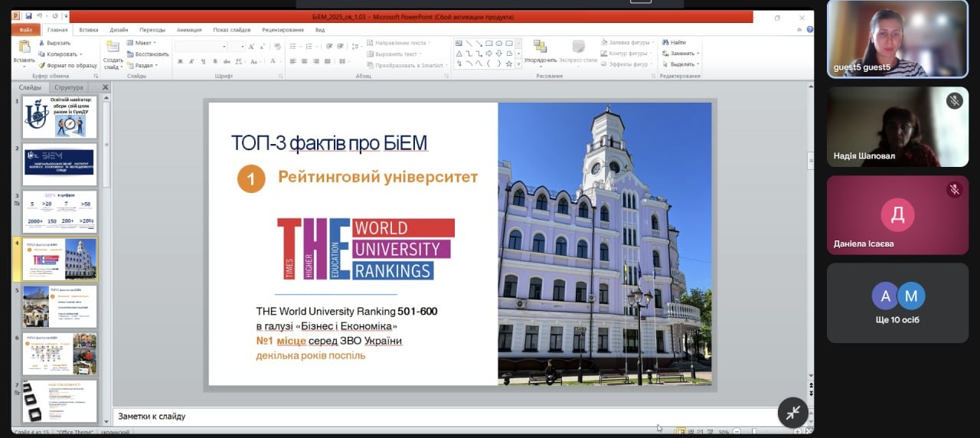Click the Найти (Find) binoculars button
The height and width of the screenshot is (438, 980).
tap(674, 43)
